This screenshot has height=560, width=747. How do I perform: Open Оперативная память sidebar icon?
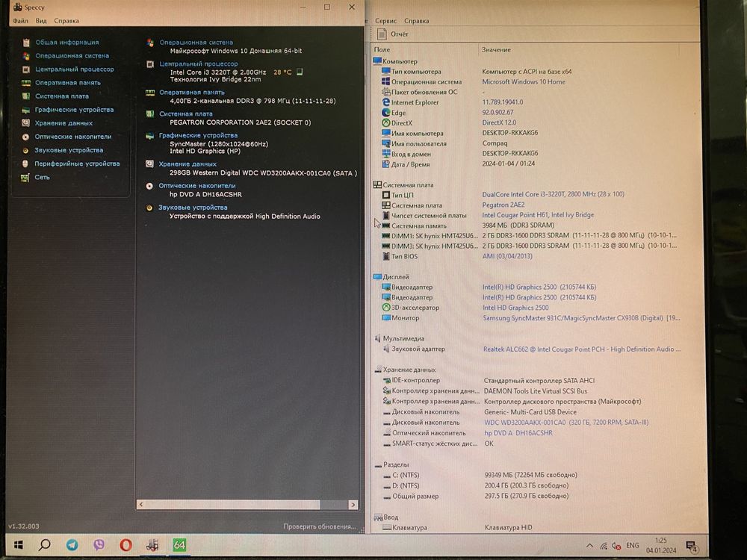(x=26, y=83)
